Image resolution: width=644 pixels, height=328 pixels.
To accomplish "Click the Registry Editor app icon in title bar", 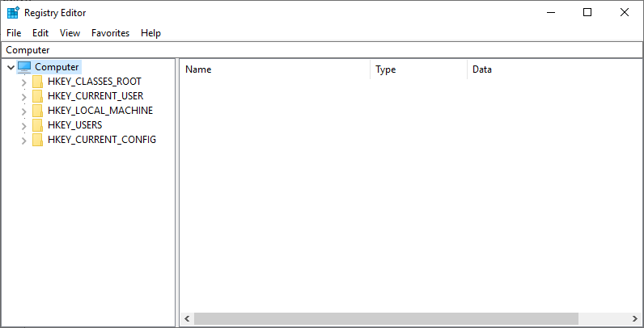I will [x=13, y=12].
